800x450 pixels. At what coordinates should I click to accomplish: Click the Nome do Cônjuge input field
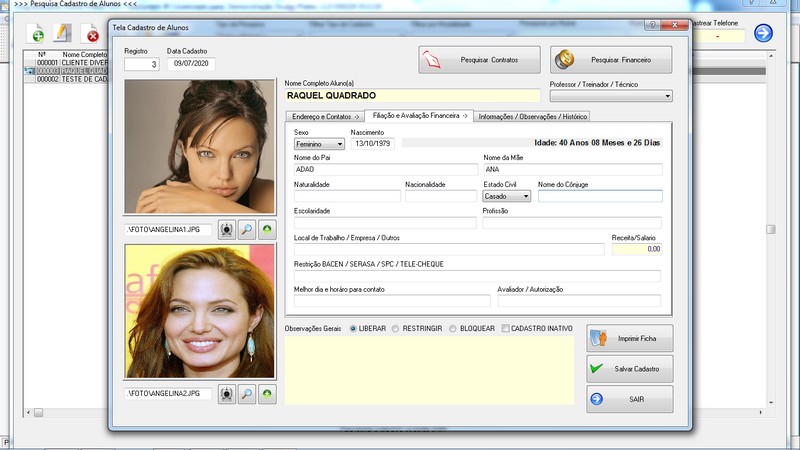pyautogui.click(x=599, y=197)
